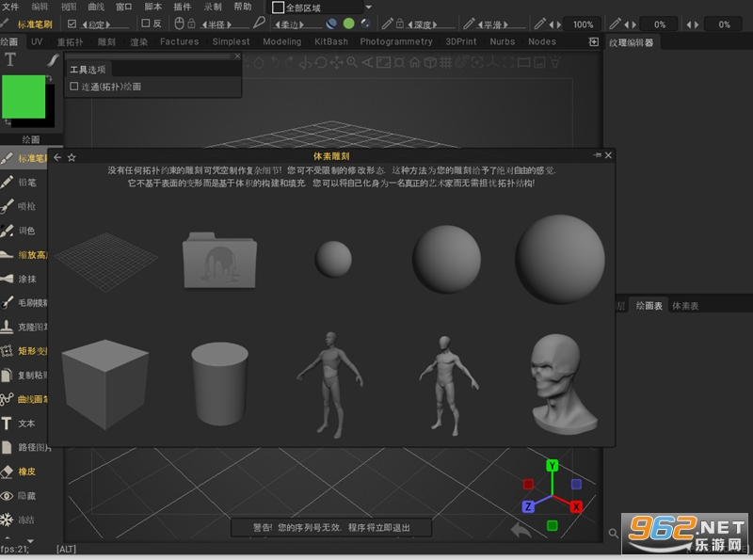
Task: Pick the 涂抹 smudge tool
Action: click(x=24, y=279)
